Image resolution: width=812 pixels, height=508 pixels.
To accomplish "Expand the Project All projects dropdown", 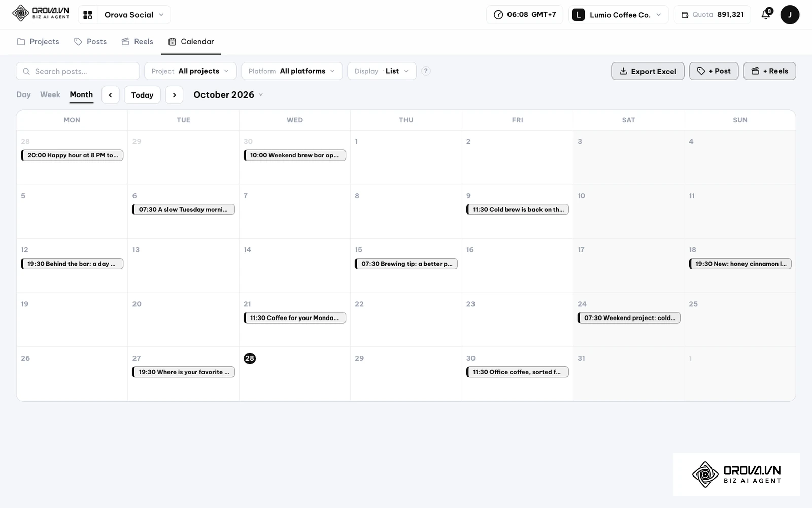I will pos(190,71).
